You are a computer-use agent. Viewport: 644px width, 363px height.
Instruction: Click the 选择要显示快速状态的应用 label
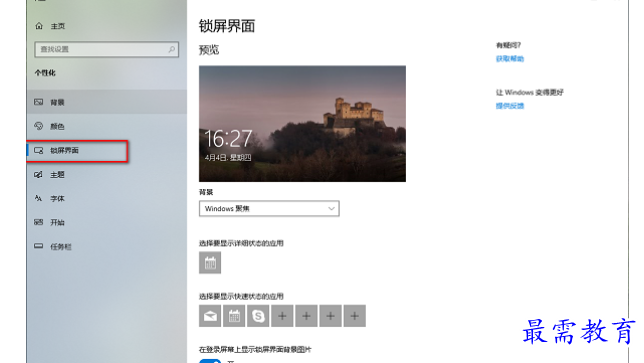tap(241, 296)
